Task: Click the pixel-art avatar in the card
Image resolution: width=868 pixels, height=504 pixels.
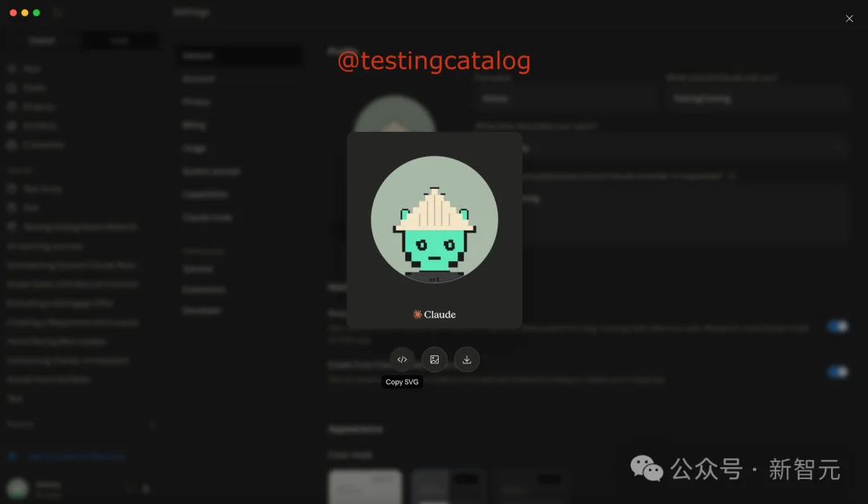Action: tap(434, 219)
